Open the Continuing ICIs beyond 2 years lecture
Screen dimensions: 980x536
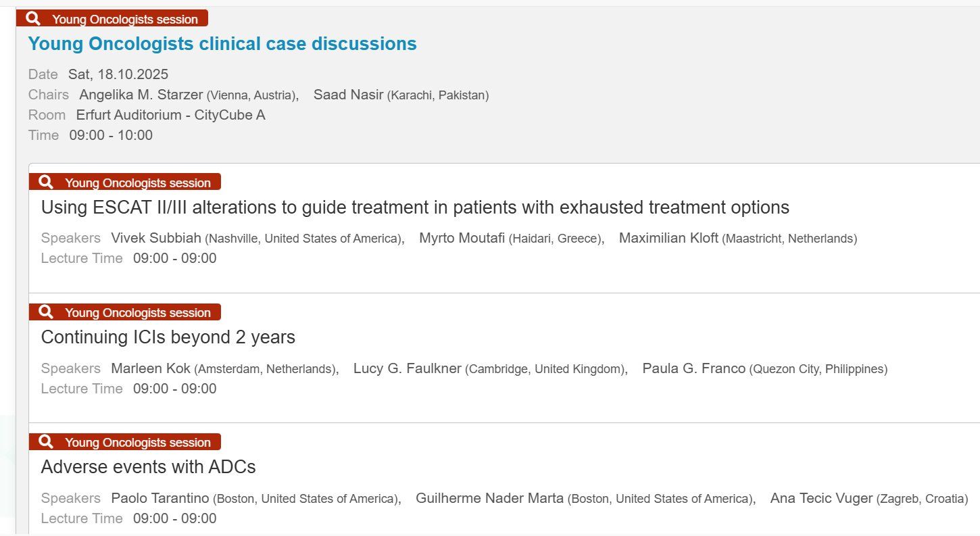168,337
